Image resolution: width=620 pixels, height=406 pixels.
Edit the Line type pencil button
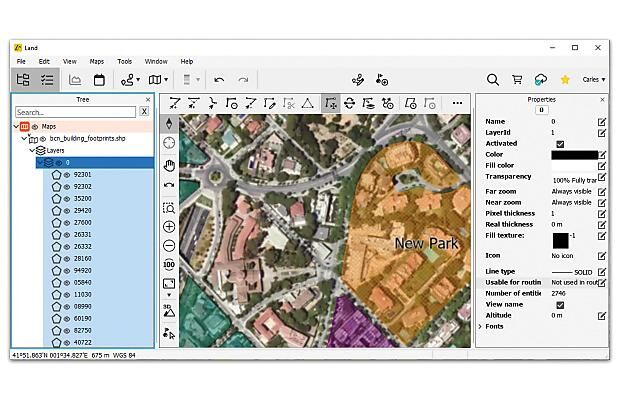pos(602,272)
